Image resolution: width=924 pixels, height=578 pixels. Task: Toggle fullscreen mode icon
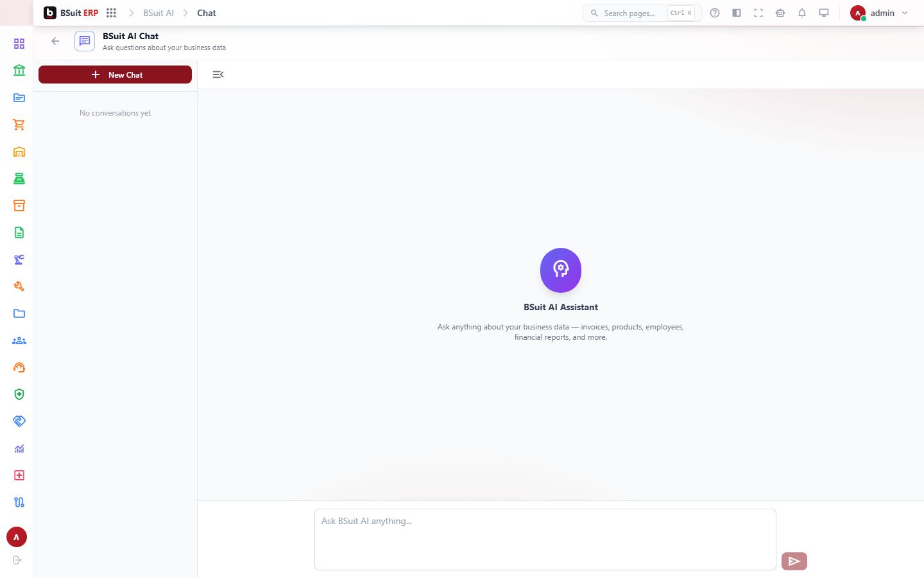pos(758,13)
